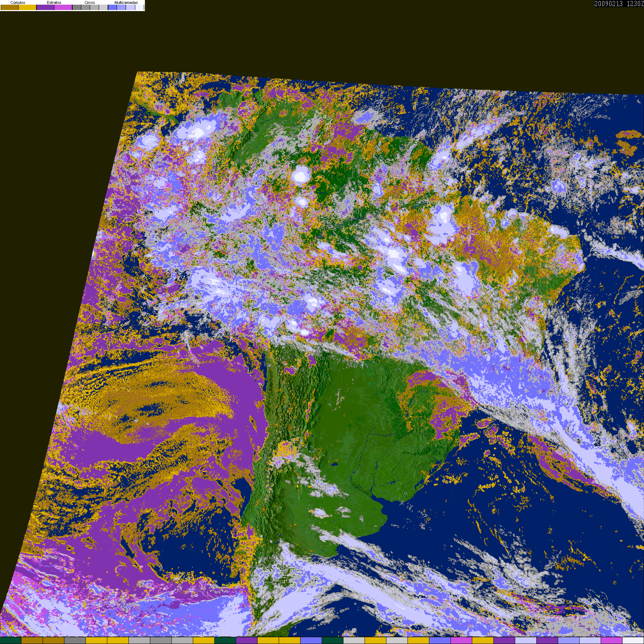644x644 pixels.
Task: Click the first dark green bottom strip cell
Action: [x=11, y=640]
